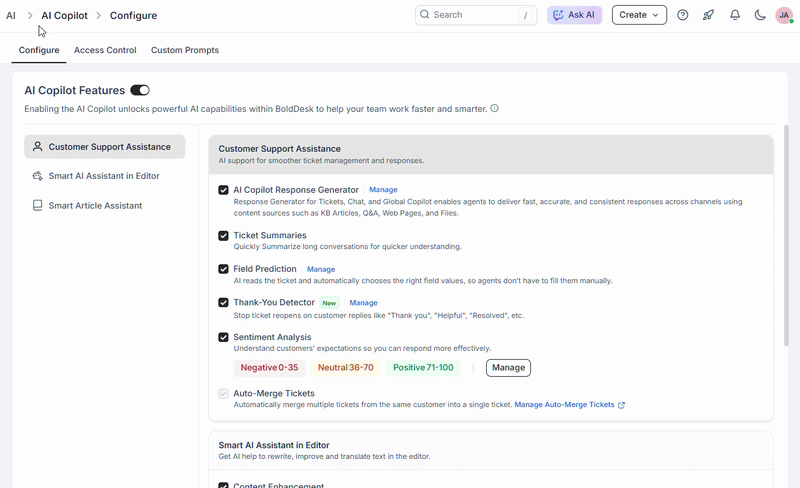Click the Positive 71-100 sentiment chip
Screen dimensions: 800x488
click(423, 368)
